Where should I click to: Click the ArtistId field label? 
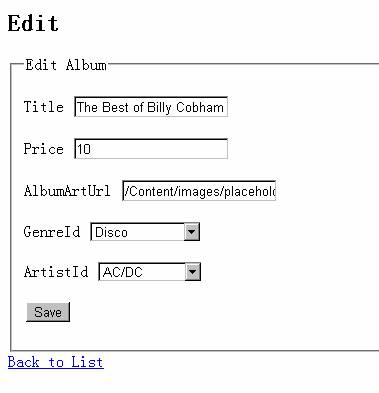pyautogui.click(x=56, y=272)
